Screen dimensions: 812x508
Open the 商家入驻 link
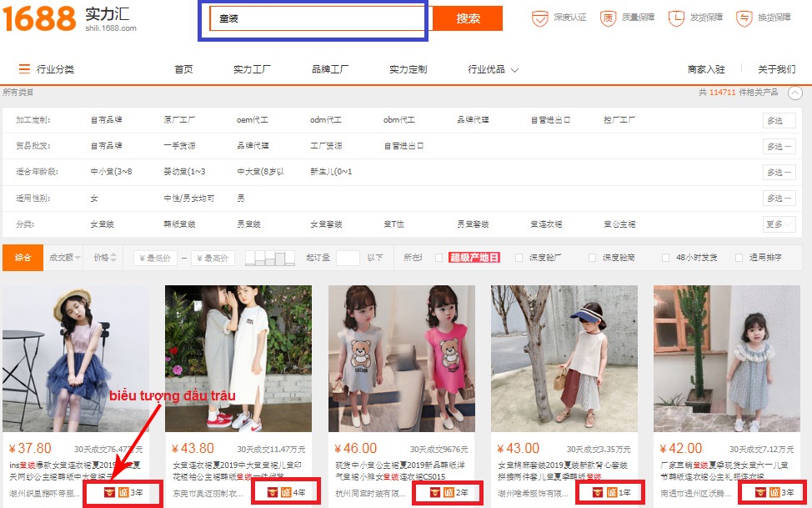tap(706, 69)
